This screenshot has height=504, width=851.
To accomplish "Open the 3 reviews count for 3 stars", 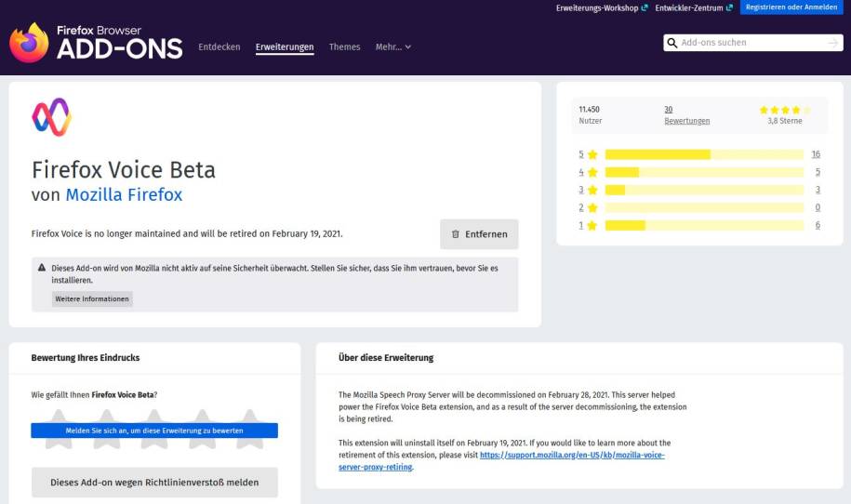I will click(x=818, y=190).
